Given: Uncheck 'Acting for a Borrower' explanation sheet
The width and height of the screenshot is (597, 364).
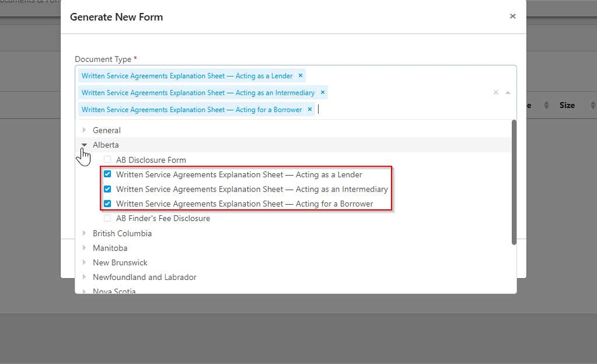Looking at the screenshot, I should click(x=108, y=204).
